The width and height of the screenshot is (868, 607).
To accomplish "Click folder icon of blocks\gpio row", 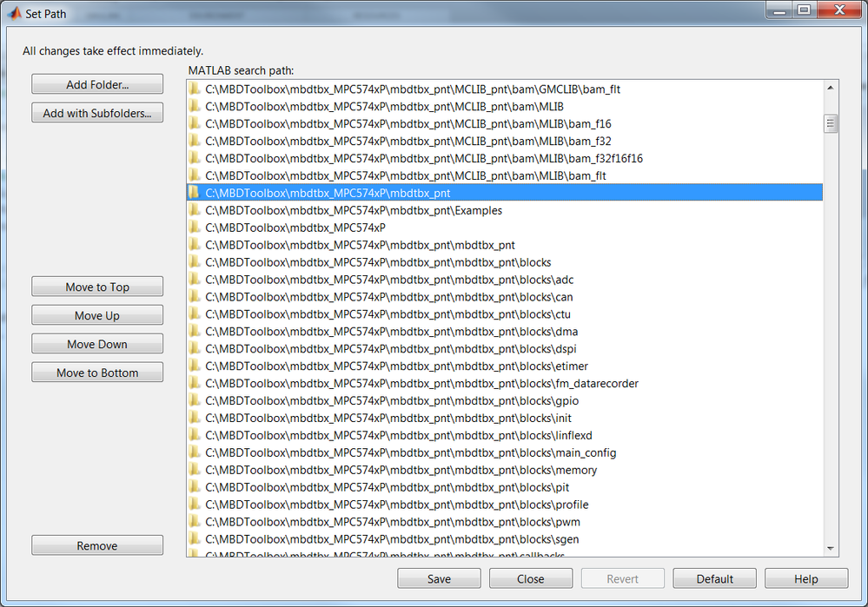I will click(x=194, y=400).
